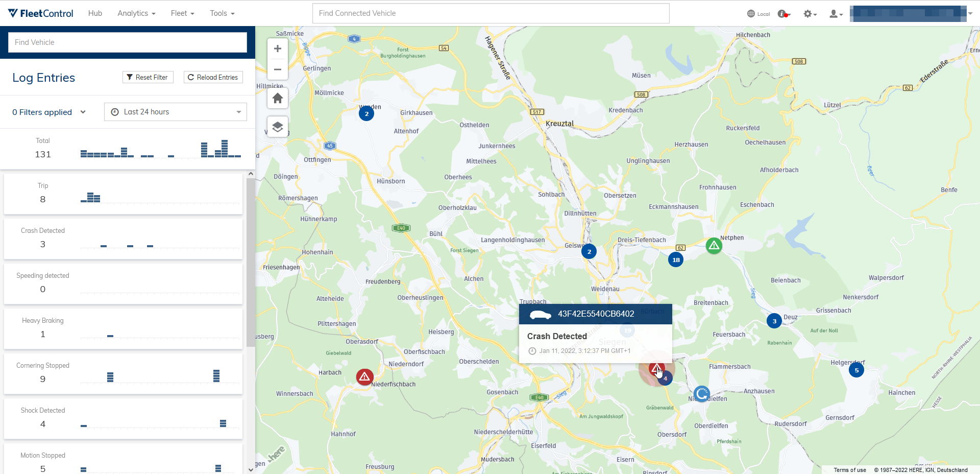980x474 pixels.
Task: Open the settings gear menu
Action: pos(810,14)
